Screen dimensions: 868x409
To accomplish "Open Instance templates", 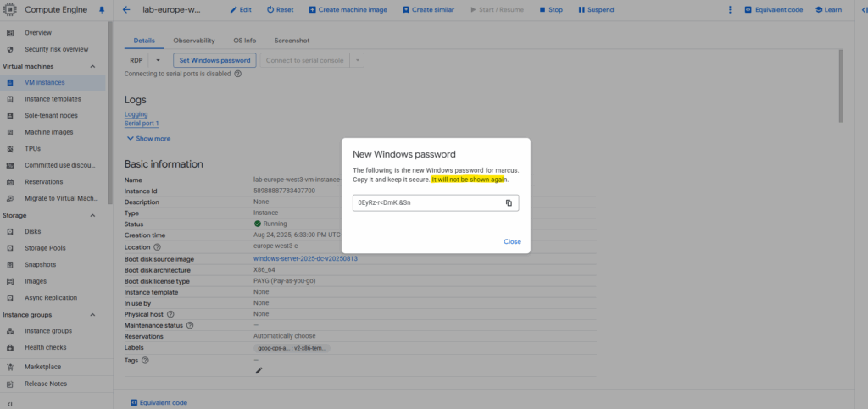I will click(53, 99).
